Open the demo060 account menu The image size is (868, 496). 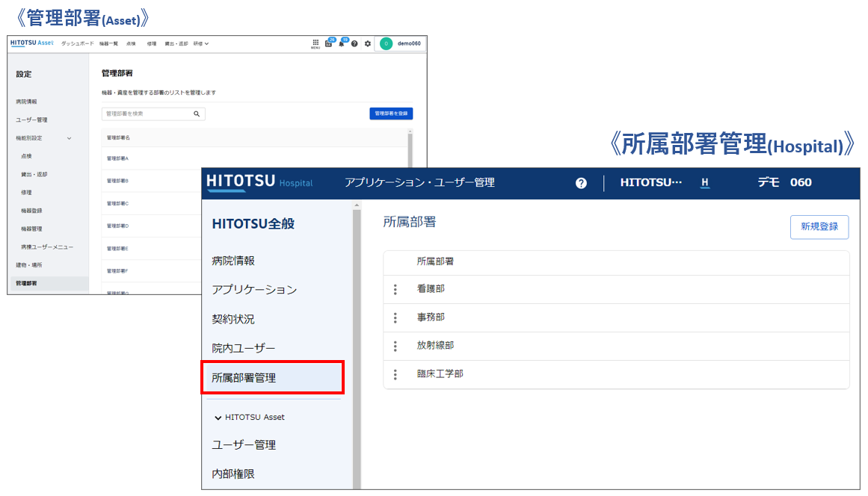coord(401,43)
